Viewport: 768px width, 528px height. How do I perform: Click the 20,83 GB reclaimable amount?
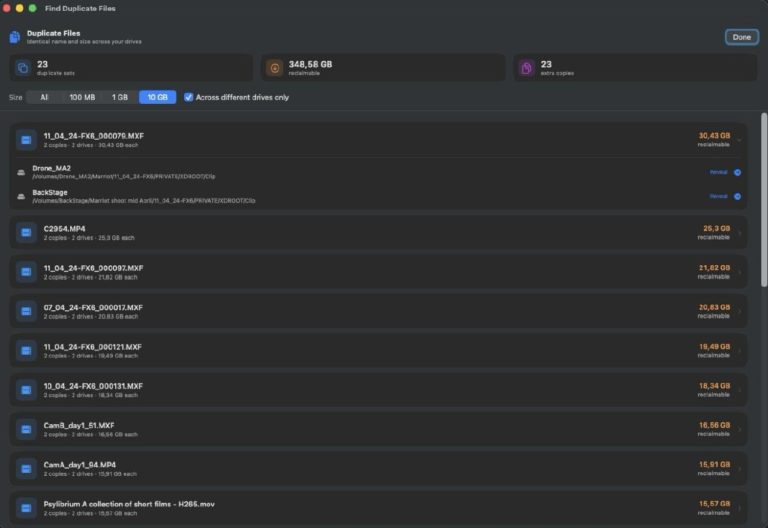coord(714,307)
